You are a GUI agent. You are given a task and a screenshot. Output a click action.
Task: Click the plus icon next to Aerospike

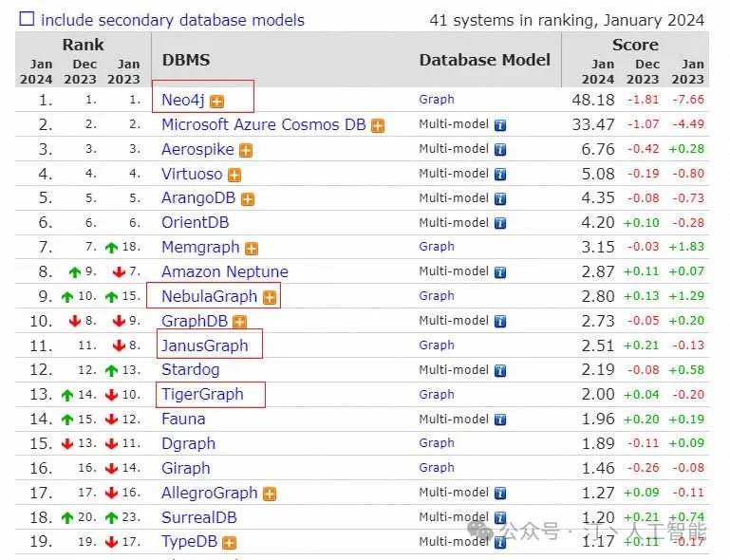[246, 150]
